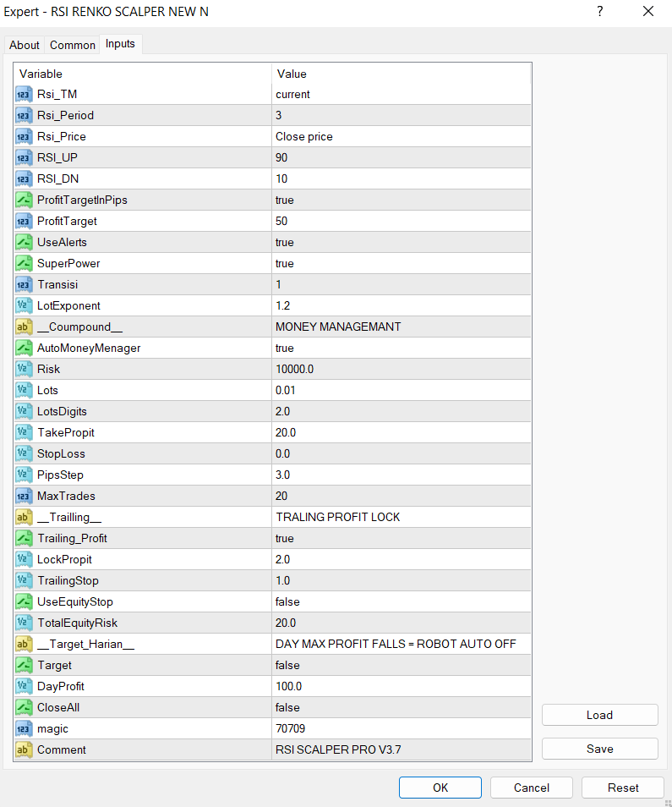Open the Rsi_Price Close price dropdown
The width and height of the screenshot is (672, 807).
pos(304,136)
